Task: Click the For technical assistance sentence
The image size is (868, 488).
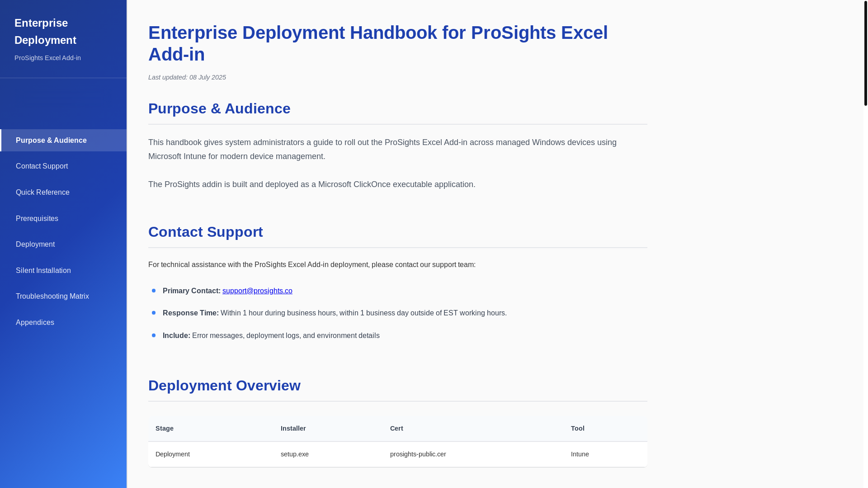Action: (312, 265)
